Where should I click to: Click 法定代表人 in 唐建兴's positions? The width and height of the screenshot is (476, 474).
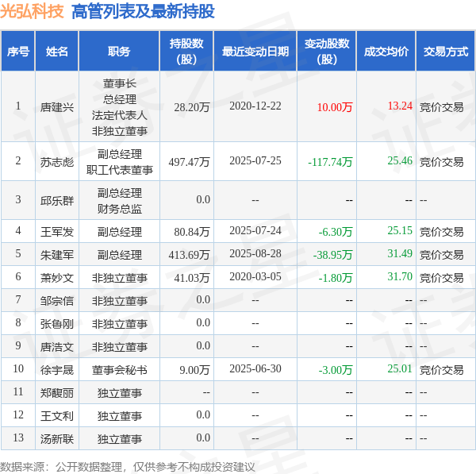119,115
